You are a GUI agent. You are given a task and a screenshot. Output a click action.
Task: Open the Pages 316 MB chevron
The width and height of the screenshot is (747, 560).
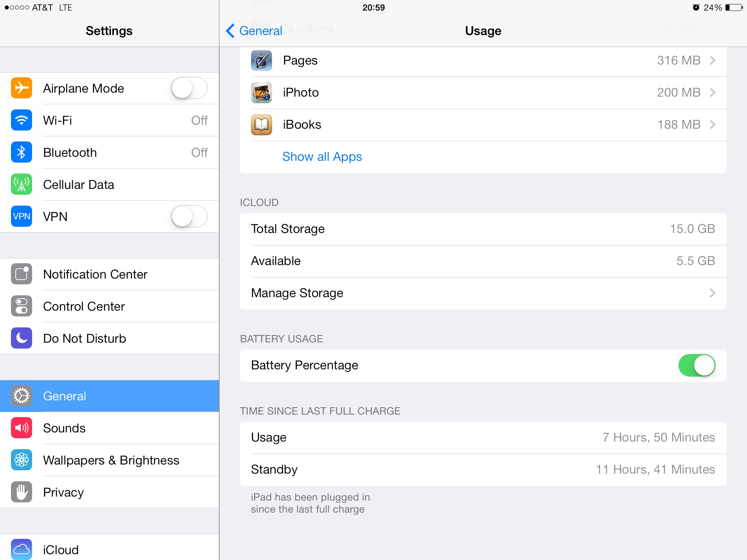point(712,61)
